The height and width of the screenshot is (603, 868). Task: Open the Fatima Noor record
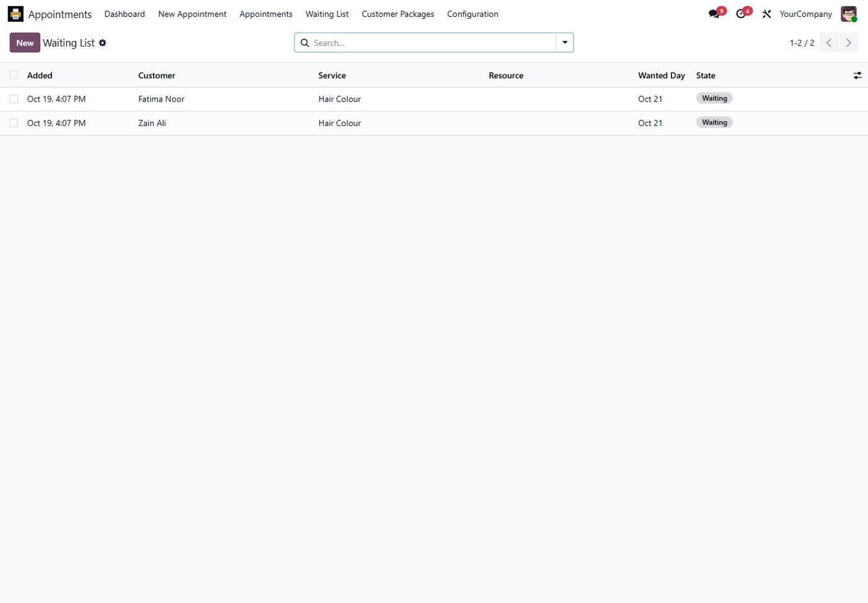[161, 99]
